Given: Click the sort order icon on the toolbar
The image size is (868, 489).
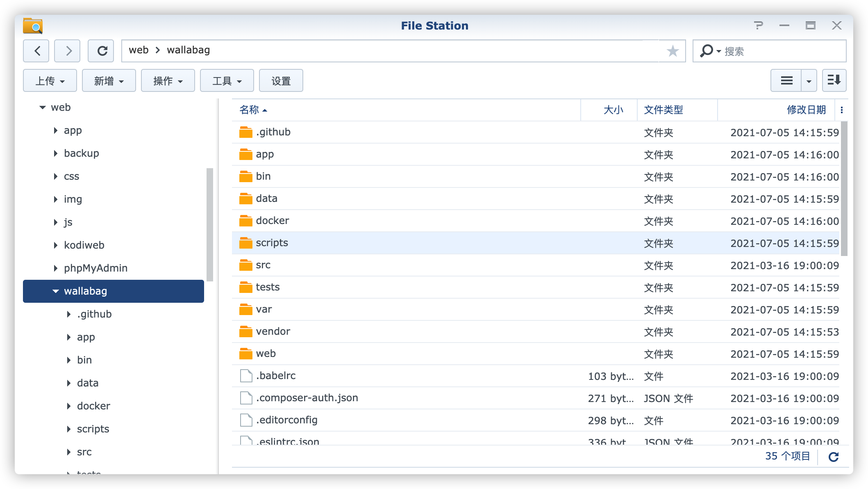Looking at the screenshot, I should click(834, 80).
